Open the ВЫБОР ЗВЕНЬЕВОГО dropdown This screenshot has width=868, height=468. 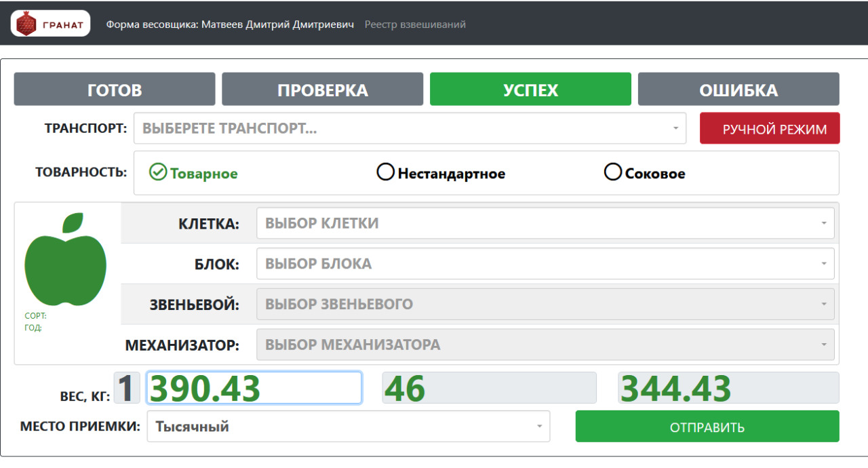[x=545, y=304]
